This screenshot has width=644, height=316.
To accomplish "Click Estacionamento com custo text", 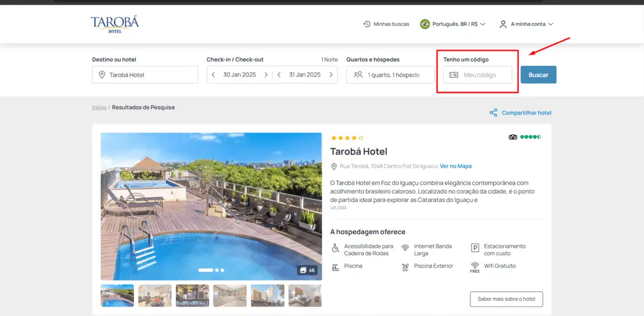I will click(x=505, y=250).
